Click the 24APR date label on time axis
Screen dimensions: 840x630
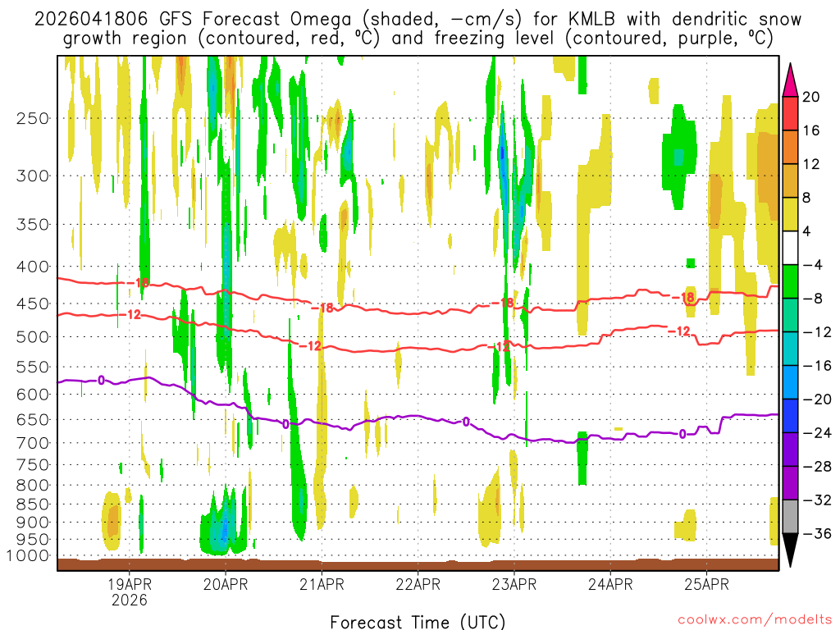click(610, 584)
